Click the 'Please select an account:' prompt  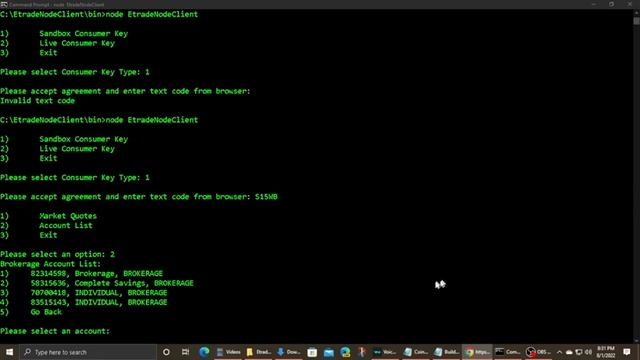pos(55,331)
